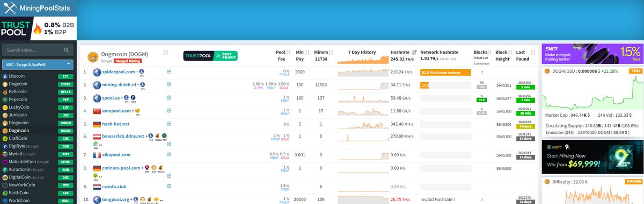This screenshot has height=204, width=644.
Task: Expand details for mining-dutch.nl row
Action: [170, 85]
